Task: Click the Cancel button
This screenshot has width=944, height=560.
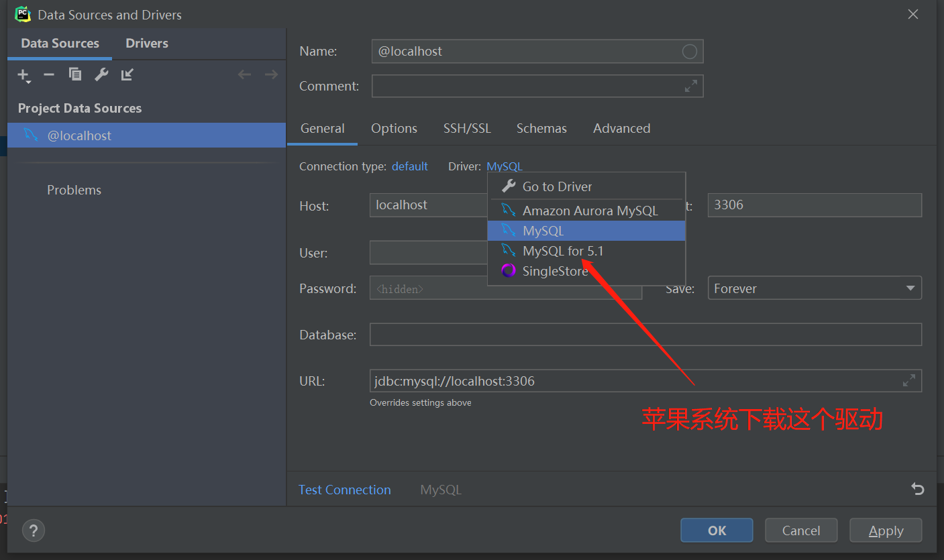Action: [801, 530]
